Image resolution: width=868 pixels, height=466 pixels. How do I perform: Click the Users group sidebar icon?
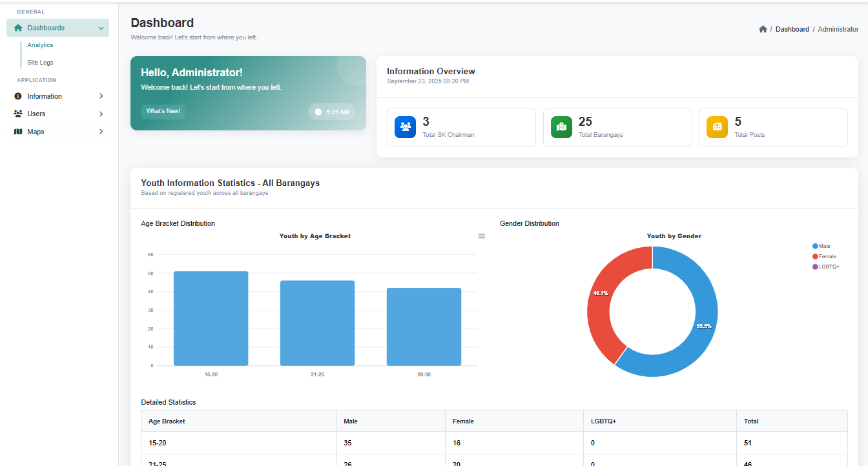tap(18, 114)
